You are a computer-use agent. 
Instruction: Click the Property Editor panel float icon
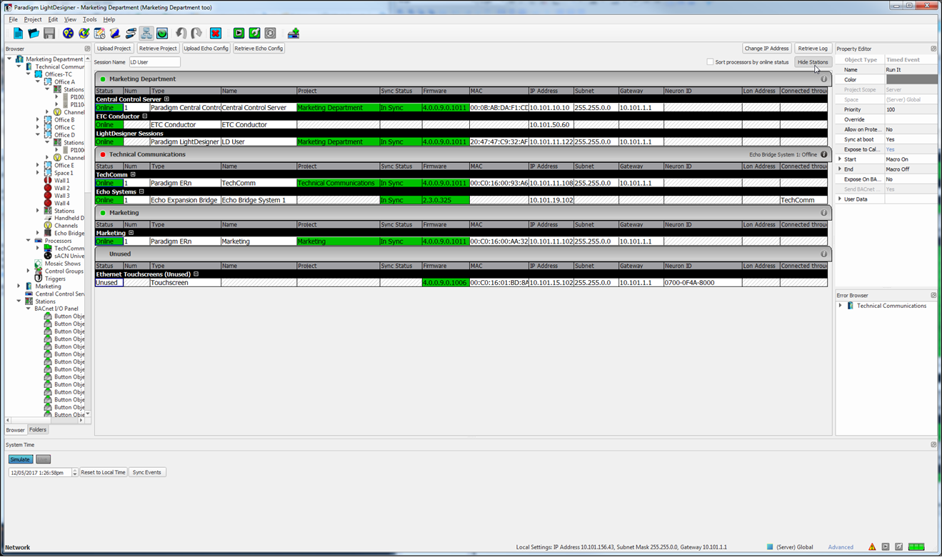[933, 49]
